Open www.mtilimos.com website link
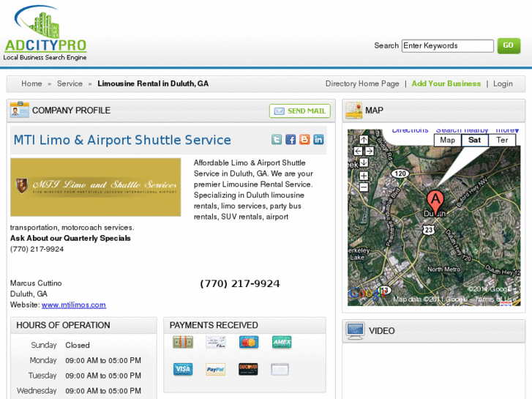Screen dimensions: 532x399 tap(74, 305)
